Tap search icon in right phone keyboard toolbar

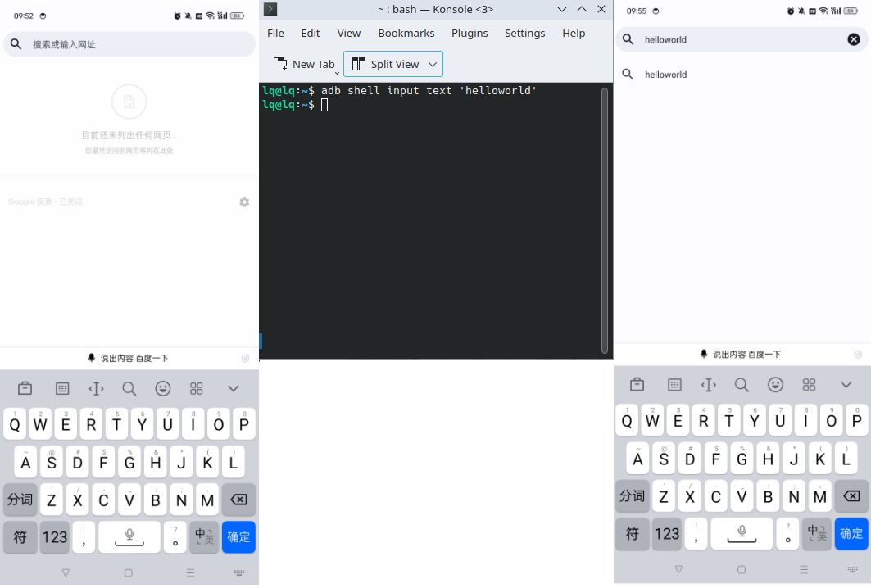[742, 384]
